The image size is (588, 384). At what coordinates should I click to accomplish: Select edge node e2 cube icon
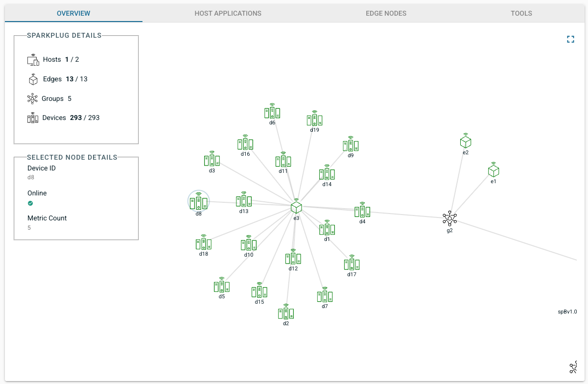(466, 141)
